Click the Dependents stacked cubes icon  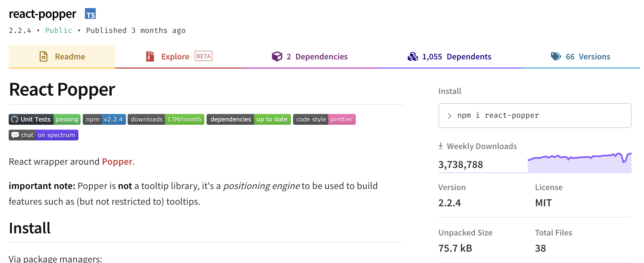tap(413, 56)
